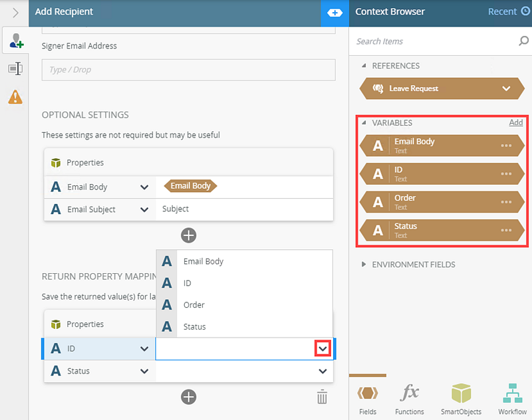This screenshot has height=420, width=532.
Task: Add an optional settings property with plus
Action: pos(189,235)
